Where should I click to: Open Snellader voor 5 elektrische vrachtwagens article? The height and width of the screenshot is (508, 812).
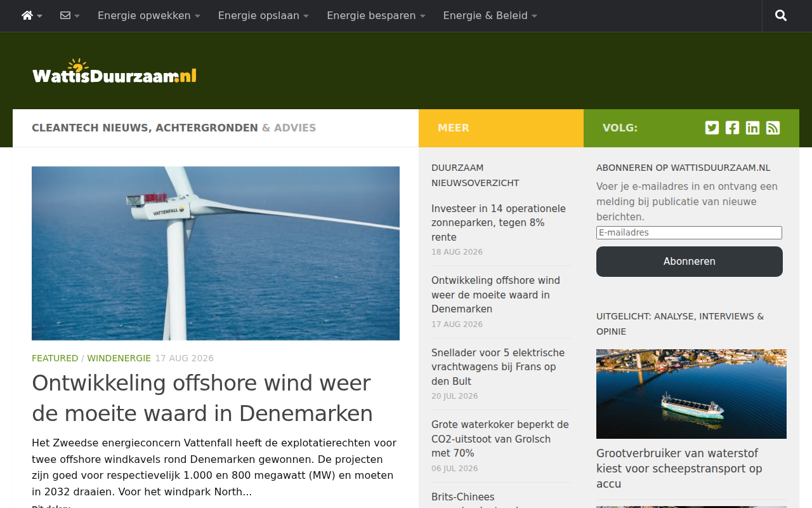point(498,367)
